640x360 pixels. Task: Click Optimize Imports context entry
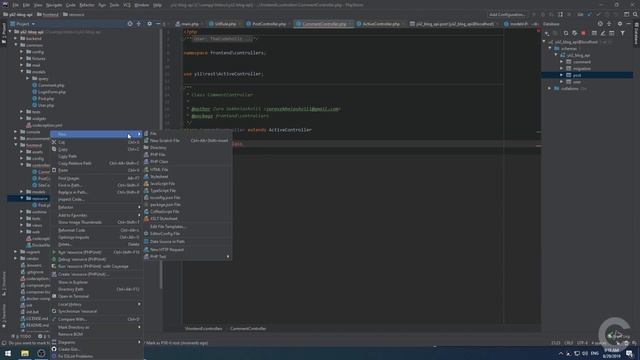coord(96,237)
